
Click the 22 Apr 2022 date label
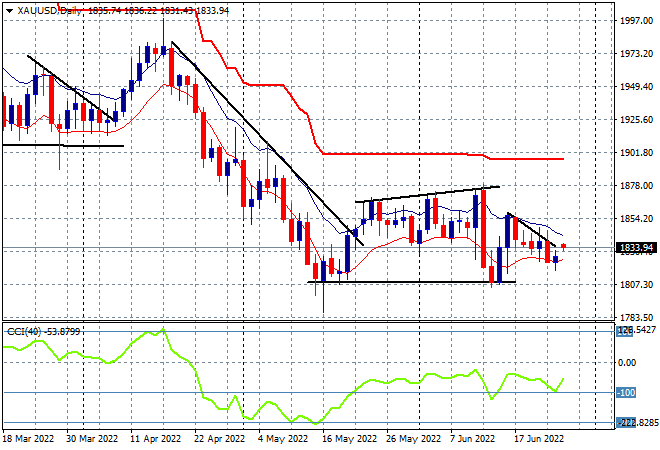click(x=219, y=439)
